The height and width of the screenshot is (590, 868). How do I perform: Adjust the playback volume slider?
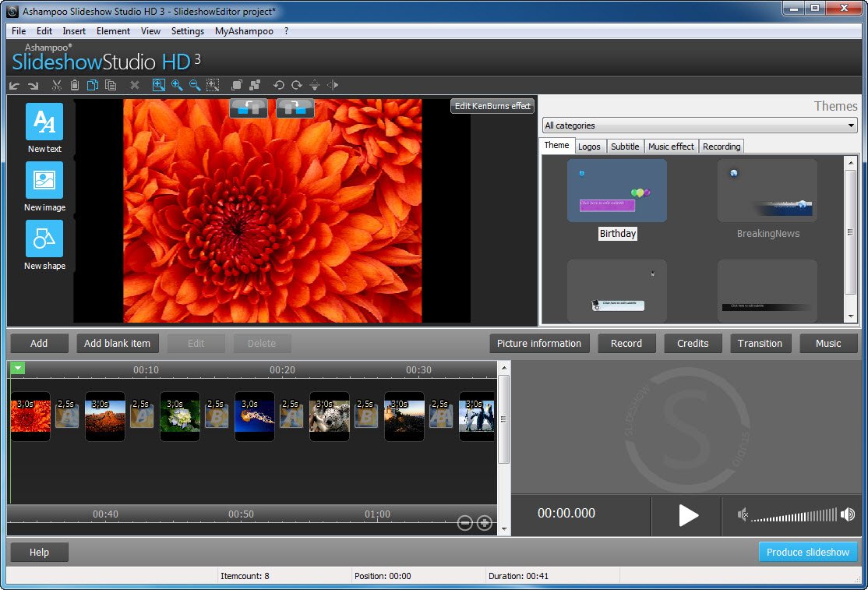(x=793, y=514)
